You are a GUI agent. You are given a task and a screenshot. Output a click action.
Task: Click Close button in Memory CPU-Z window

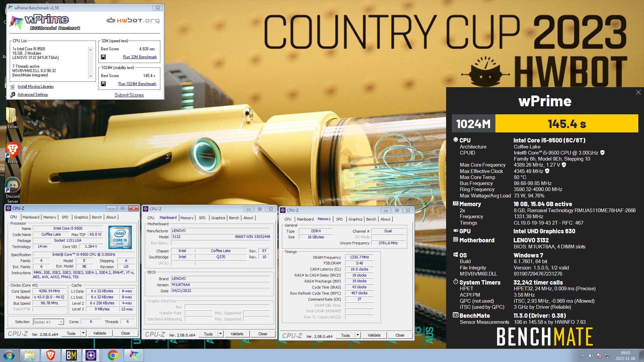coord(400,335)
